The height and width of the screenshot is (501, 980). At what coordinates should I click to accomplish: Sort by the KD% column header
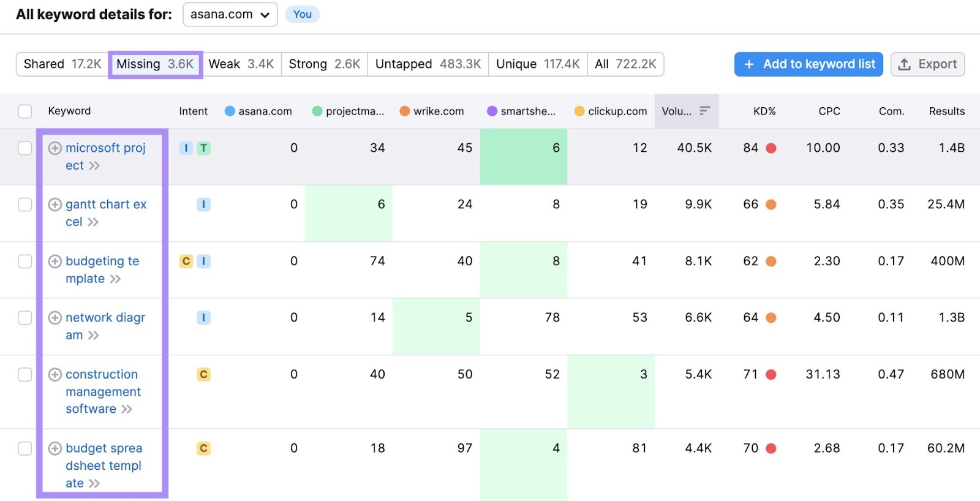pos(764,111)
